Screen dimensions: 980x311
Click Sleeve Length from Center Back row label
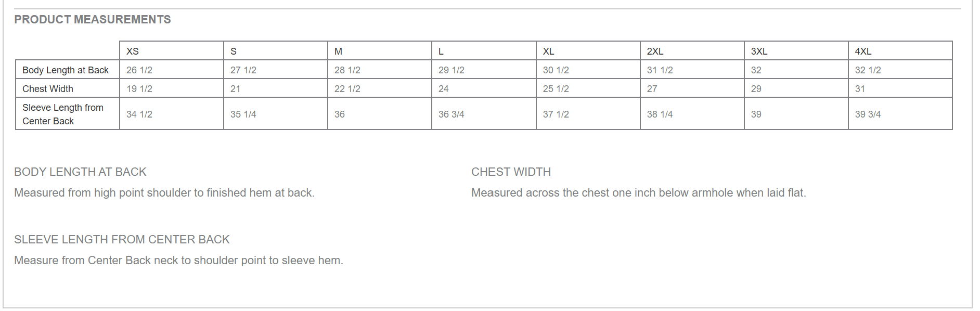(63, 114)
